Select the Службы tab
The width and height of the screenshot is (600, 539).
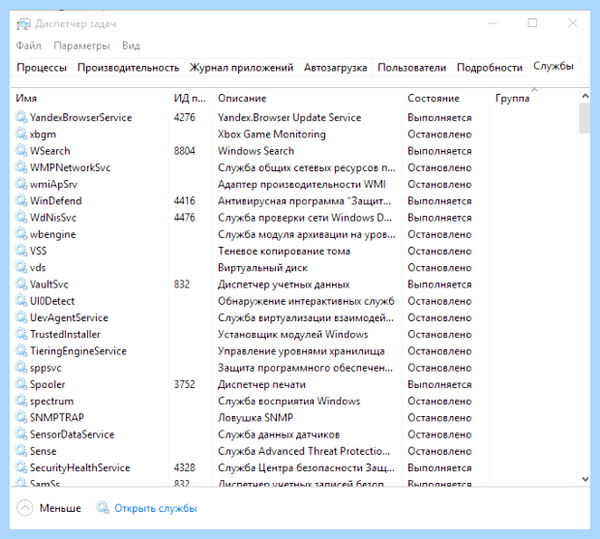tap(553, 67)
